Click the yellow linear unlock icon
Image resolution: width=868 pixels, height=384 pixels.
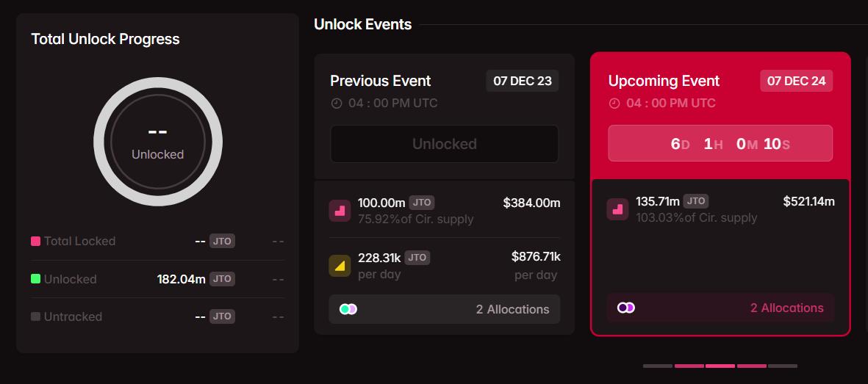(x=340, y=265)
